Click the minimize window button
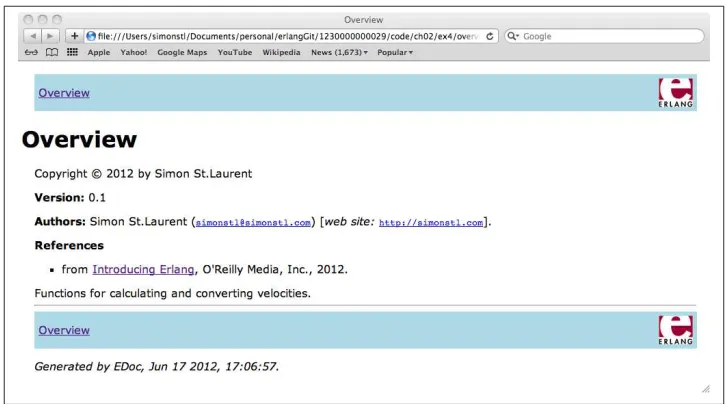726x404 pixels. click(x=43, y=19)
